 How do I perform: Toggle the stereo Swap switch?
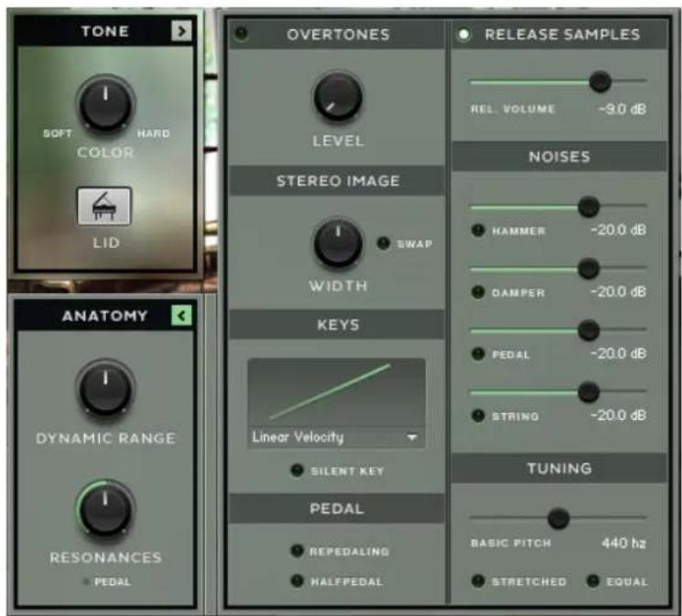tap(384, 243)
